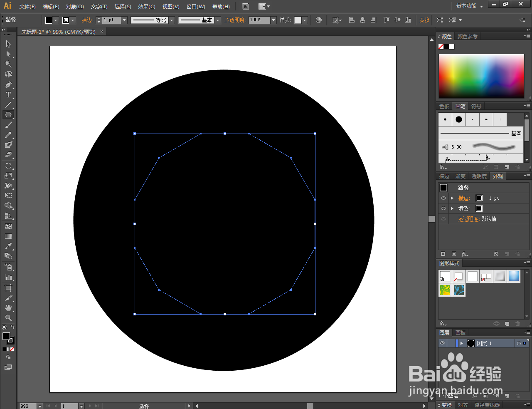532x409 pixels.
Task: Click 不透明度 link in control bar
Action: (235, 20)
